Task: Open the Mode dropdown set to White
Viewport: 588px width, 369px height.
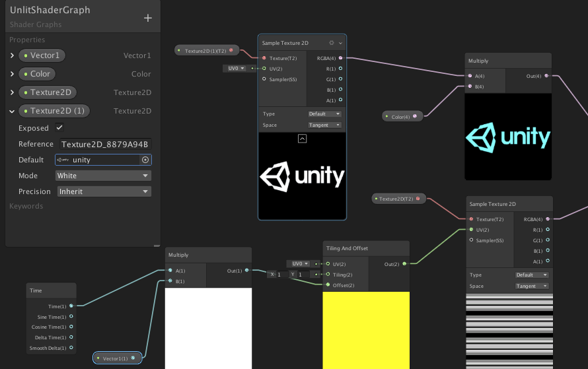Action: [104, 176]
